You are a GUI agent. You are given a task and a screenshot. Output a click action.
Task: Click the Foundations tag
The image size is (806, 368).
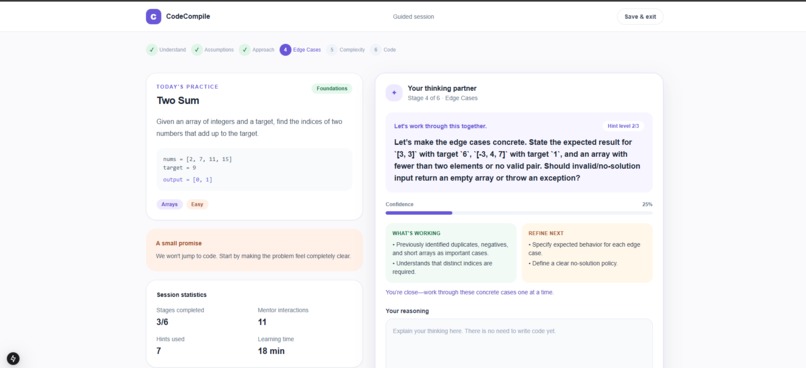332,88
